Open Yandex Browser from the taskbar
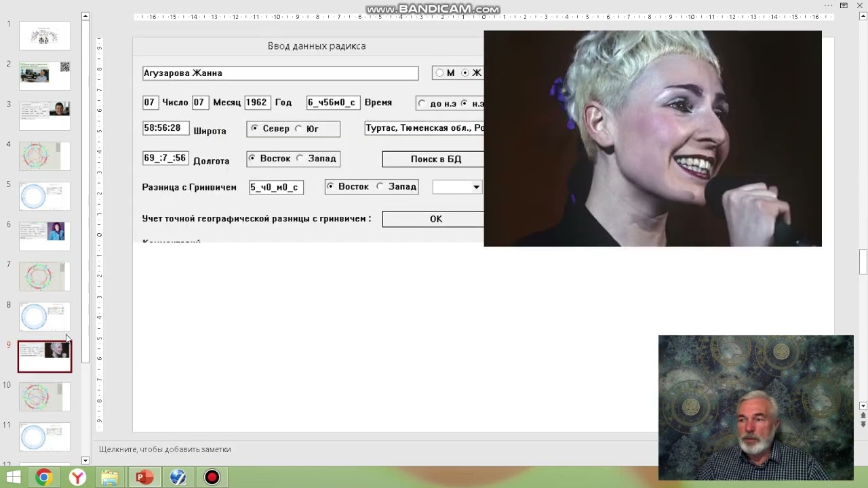The height and width of the screenshot is (488, 868). 77,477
